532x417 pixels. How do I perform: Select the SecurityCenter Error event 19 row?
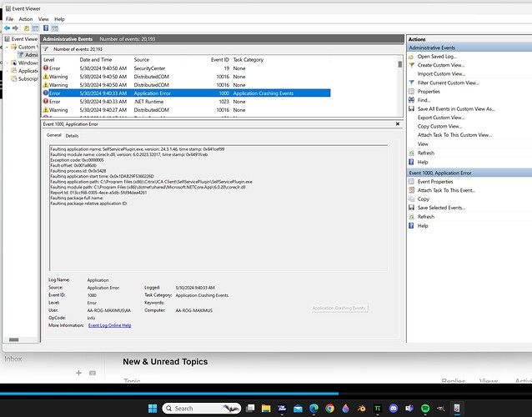click(x=186, y=68)
